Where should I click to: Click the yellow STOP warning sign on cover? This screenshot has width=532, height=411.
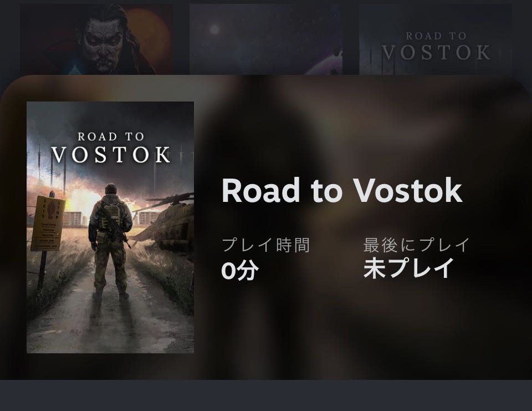click(48, 224)
